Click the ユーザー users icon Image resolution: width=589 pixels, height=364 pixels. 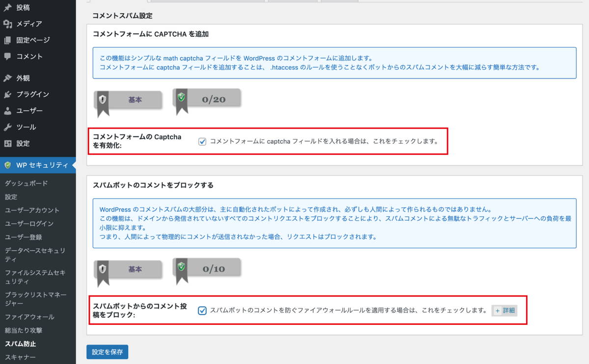pos(7,110)
